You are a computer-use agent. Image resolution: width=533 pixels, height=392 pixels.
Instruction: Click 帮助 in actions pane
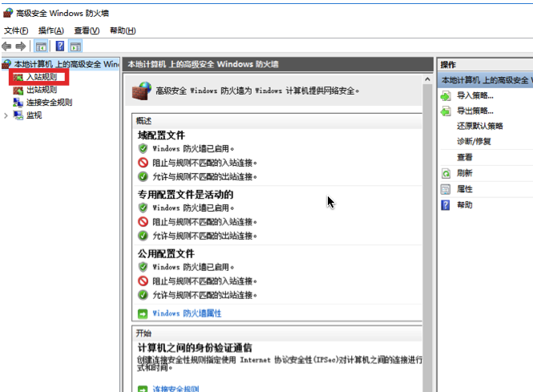point(464,205)
